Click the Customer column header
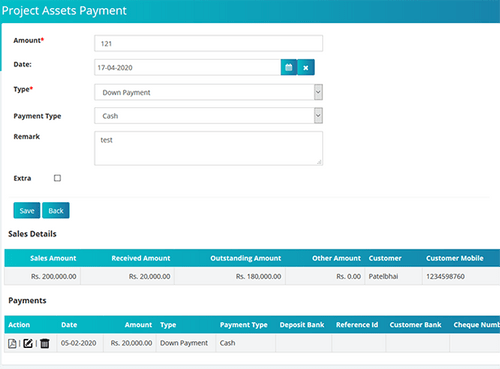This screenshot has width=500, height=369. [385, 258]
